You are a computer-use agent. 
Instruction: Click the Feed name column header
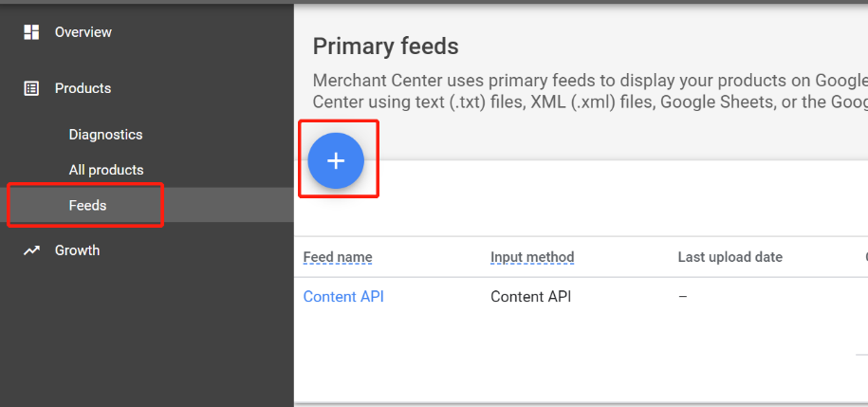click(x=338, y=257)
